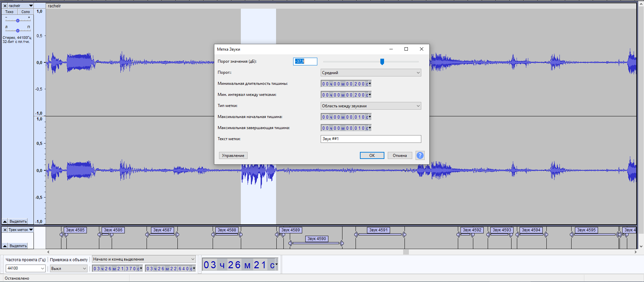Open the snapping dropdown showing Выкл

click(x=68, y=268)
